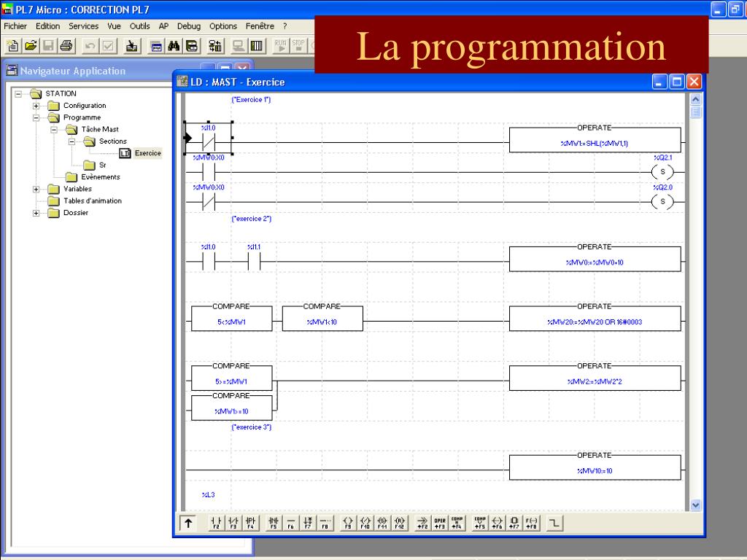The width and height of the screenshot is (747, 560).
Task: Click the ladder editor scroll down arrow
Action: (x=695, y=505)
